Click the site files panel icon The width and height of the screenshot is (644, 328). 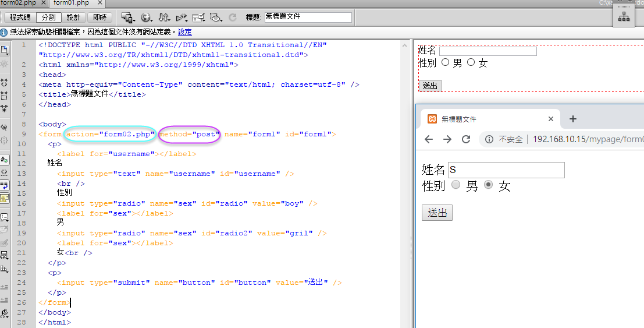[624, 17]
